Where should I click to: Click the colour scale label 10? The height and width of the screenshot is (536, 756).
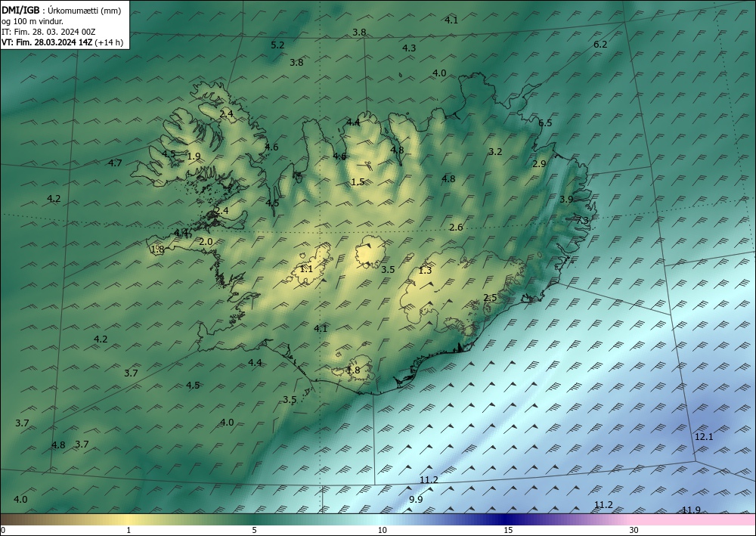(x=382, y=531)
